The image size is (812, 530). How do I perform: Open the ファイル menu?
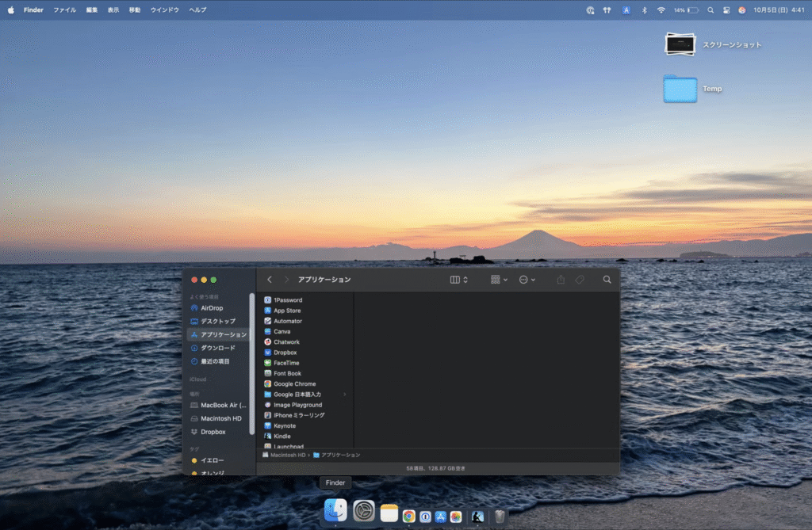coord(65,10)
